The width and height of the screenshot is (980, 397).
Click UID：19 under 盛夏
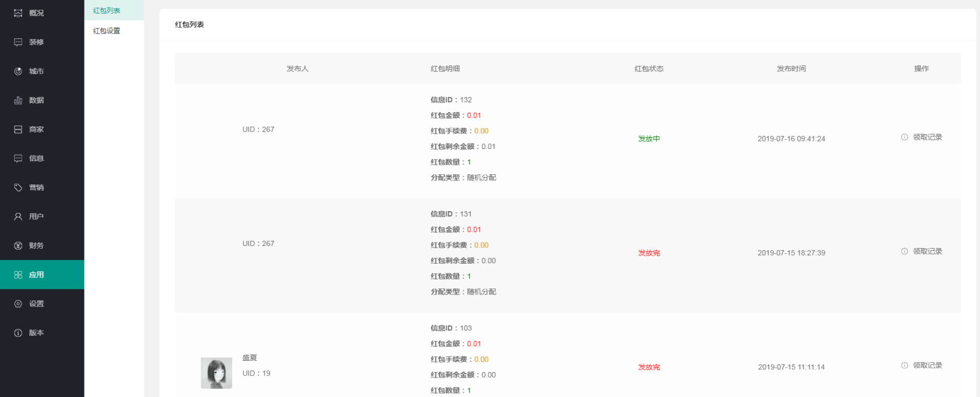click(256, 374)
